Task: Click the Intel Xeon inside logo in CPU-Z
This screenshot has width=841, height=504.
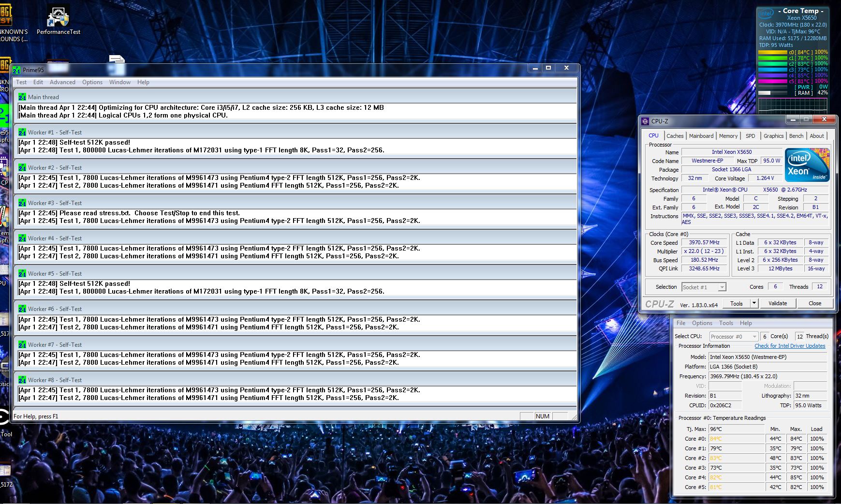Action: (x=807, y=165)
